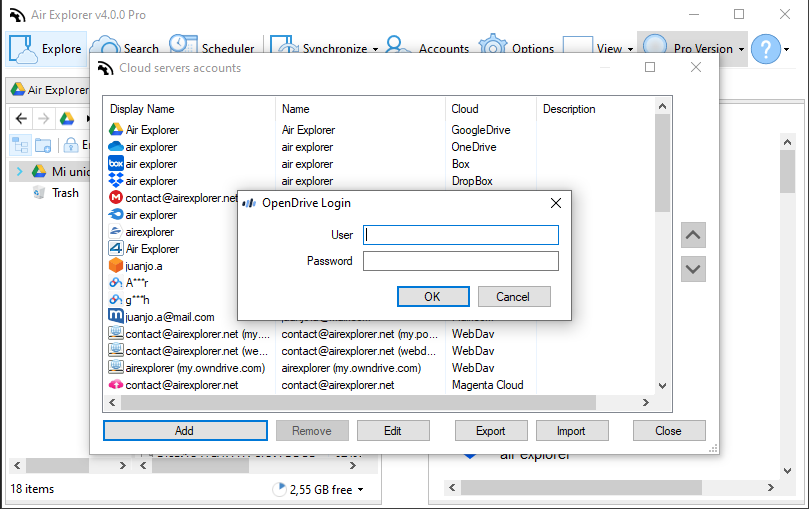Move account down with arrow button
The height and width of the screenshot is (509, 809).
[x=693, y=269]
